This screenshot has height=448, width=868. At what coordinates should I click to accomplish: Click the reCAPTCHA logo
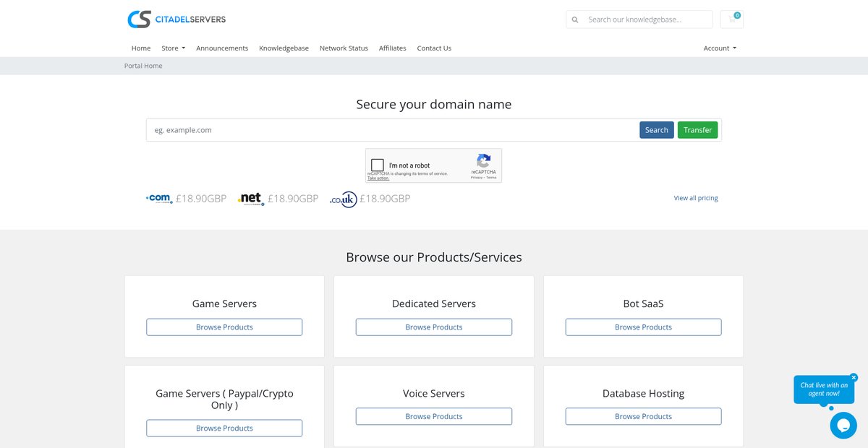(x=484, y=160)
